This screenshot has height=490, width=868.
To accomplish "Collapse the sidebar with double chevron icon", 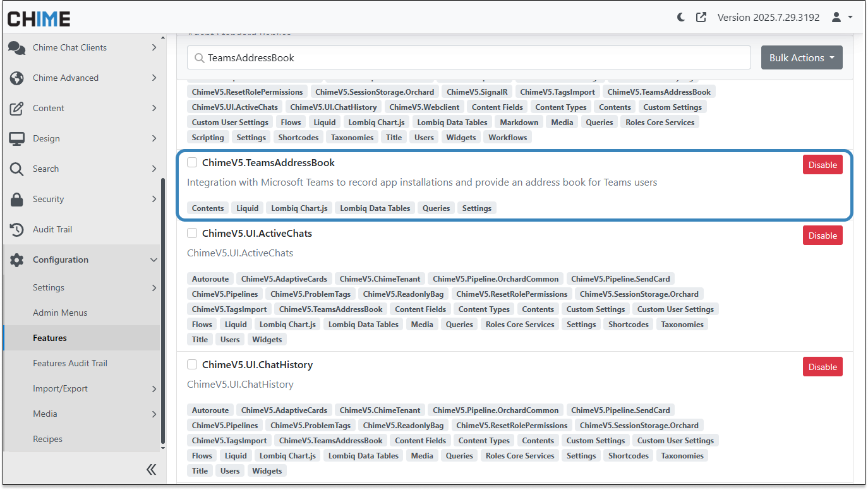I will (x=151, y=469).
